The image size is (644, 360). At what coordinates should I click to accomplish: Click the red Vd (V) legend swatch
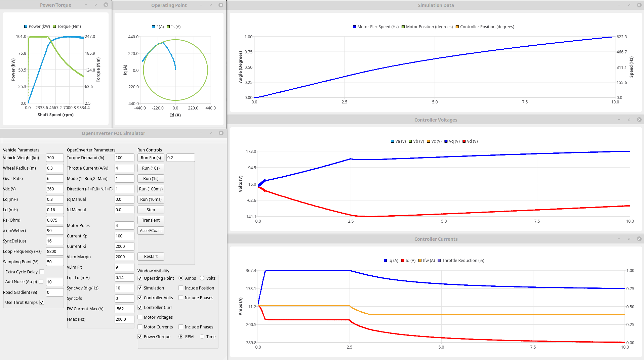click(464, 141)
